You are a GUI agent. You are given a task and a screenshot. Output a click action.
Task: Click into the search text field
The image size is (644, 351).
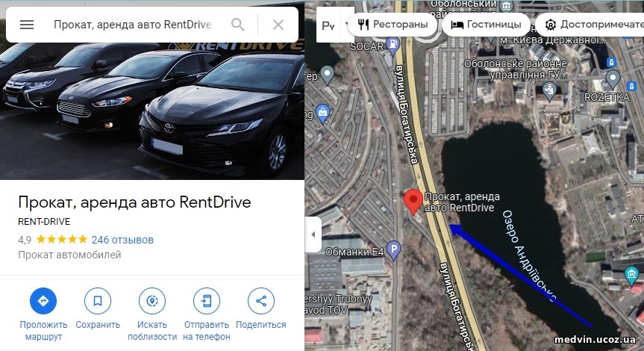pyautogui.click(x=132, y=25)
